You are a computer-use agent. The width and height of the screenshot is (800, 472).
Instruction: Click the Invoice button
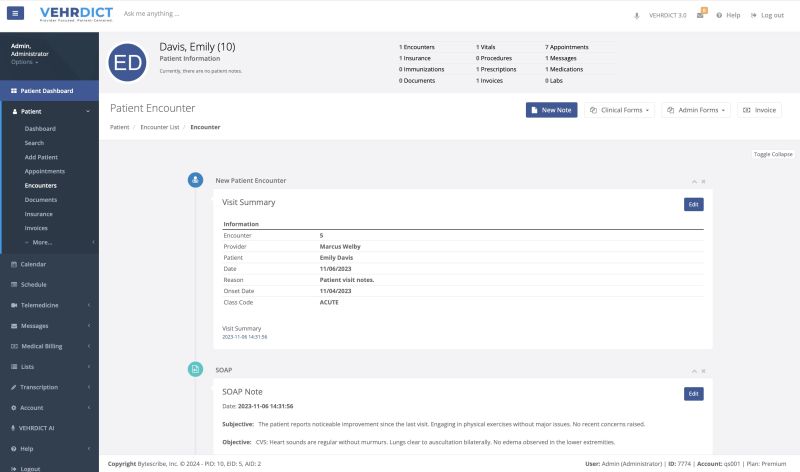pyautogui.click(x=759, y=110)
